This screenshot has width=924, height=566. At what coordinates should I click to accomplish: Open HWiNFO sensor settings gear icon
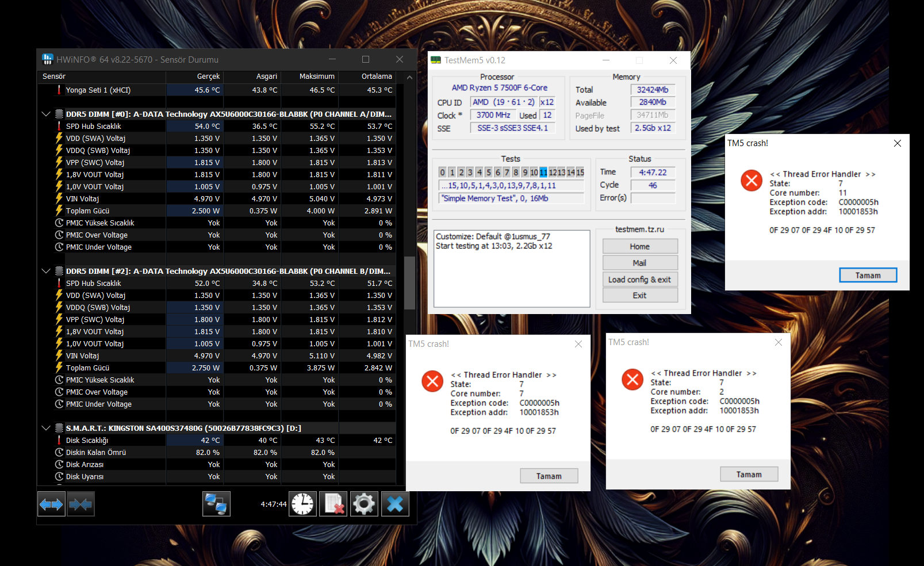(364, 504)
